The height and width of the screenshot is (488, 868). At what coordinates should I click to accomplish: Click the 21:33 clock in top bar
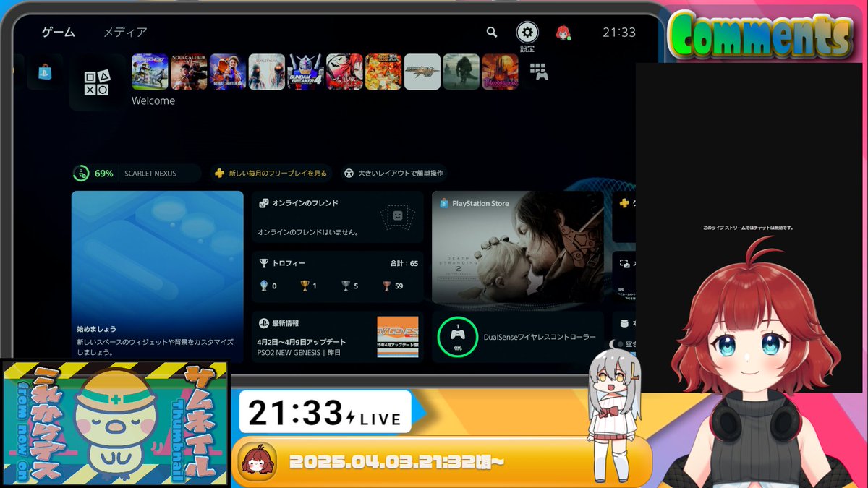click(619, 33)
